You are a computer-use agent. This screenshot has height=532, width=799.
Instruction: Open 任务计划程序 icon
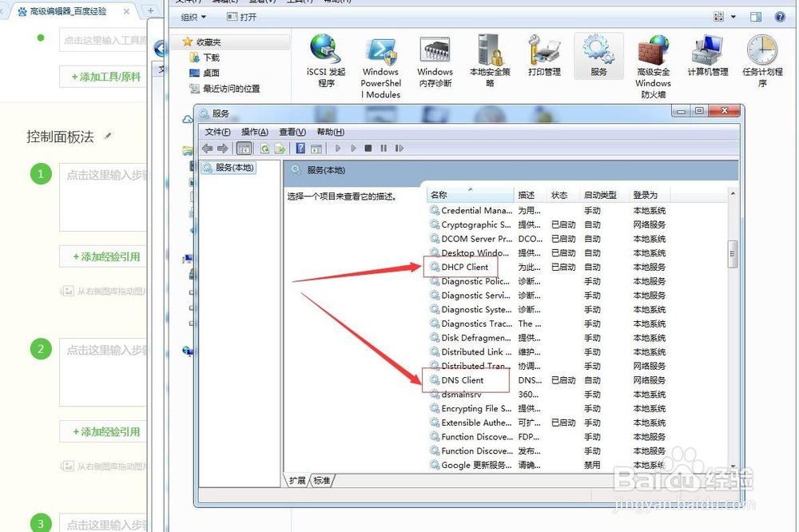[x=762, y=62]
